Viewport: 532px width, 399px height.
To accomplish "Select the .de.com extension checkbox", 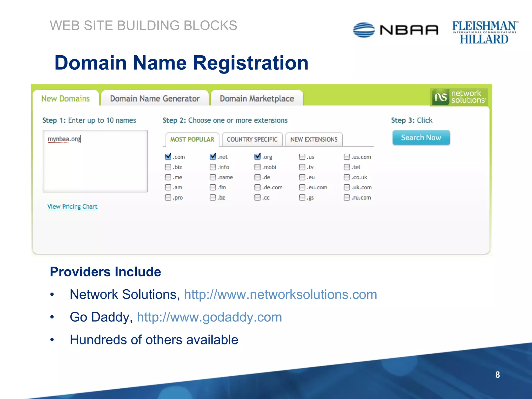I will pyautogui.click(x=257, y=187).
